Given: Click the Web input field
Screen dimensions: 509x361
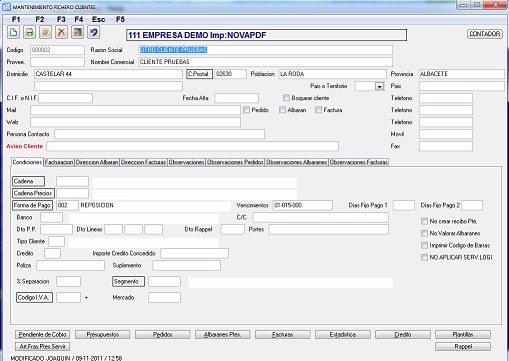Looking at the screenshot, I should (x=135, y=122).
